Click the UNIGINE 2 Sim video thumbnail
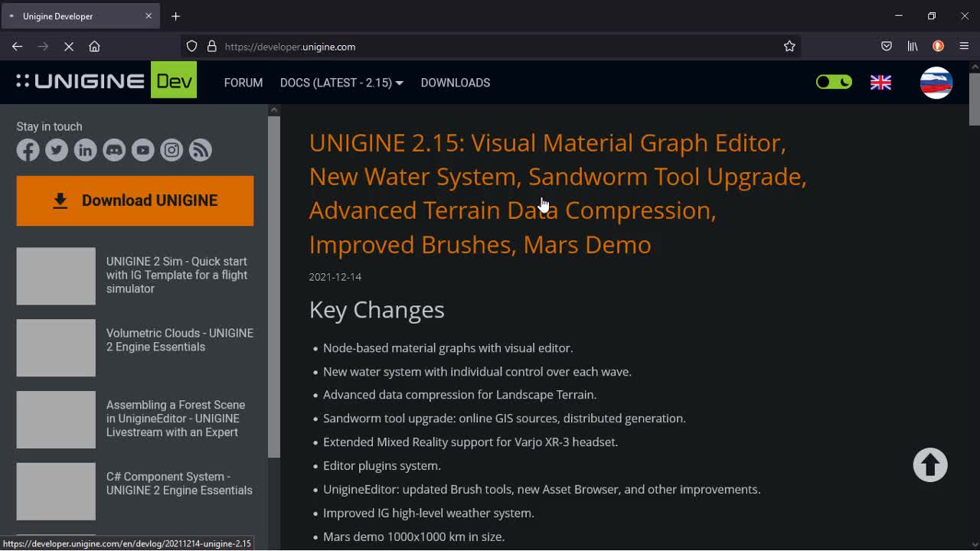 point(56,276)
